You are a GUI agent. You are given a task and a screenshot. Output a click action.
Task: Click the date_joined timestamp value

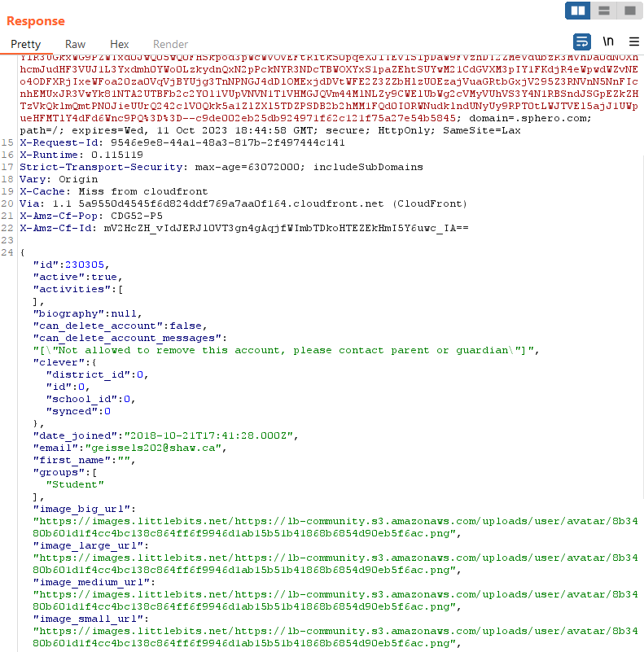(208, 435)
